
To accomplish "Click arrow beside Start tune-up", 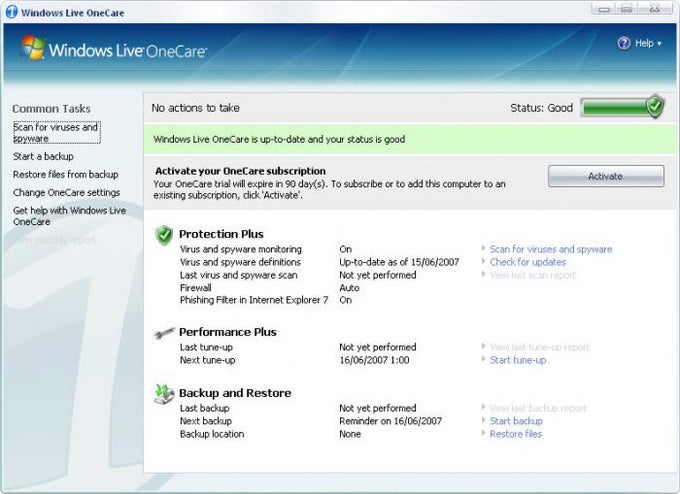I will (x=484, y=359).
